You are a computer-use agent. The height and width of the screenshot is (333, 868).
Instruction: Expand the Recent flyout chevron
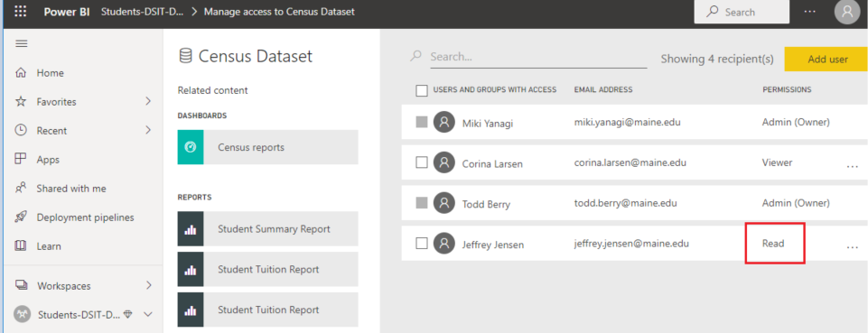pyautogui.click(x=148, y=130)
